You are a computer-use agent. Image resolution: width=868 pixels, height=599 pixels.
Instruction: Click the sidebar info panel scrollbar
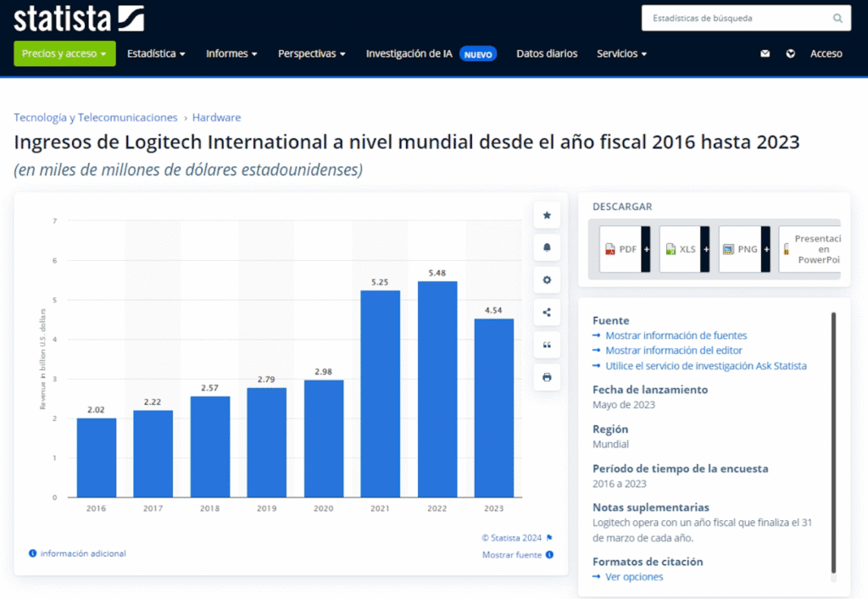coord(833,442)
